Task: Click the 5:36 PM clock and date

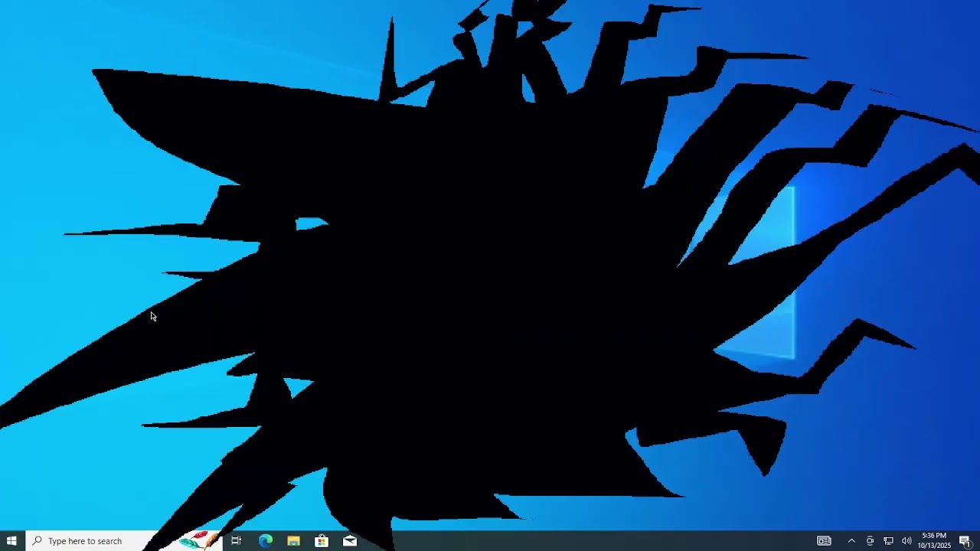Action: click(934, 541)
